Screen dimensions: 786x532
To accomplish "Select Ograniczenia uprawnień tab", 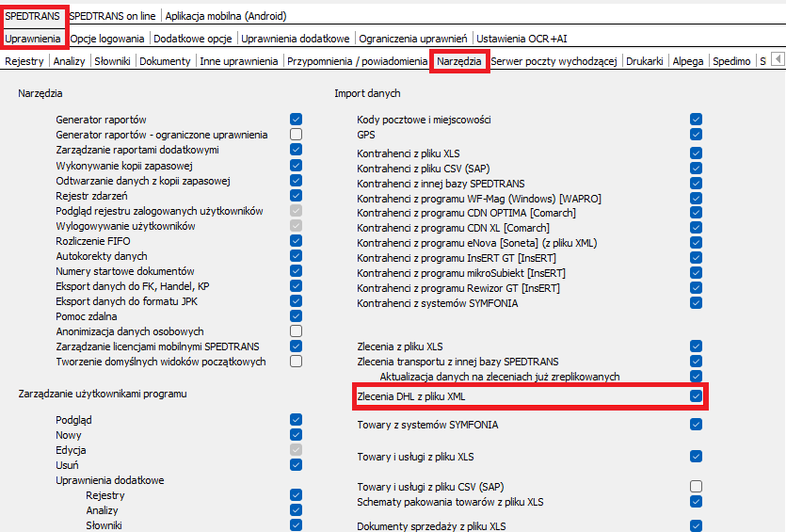I will pyautogui.click(x=413, y=39).
